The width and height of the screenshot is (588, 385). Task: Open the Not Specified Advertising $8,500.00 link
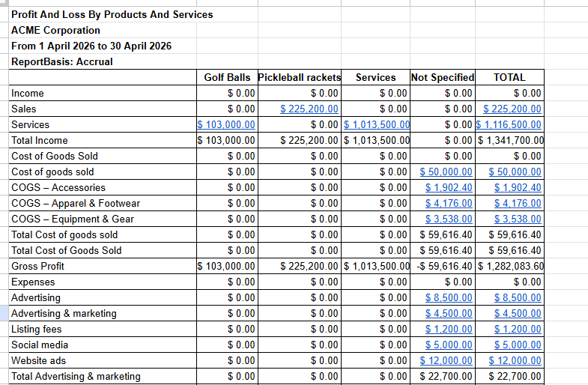point(449,297)
